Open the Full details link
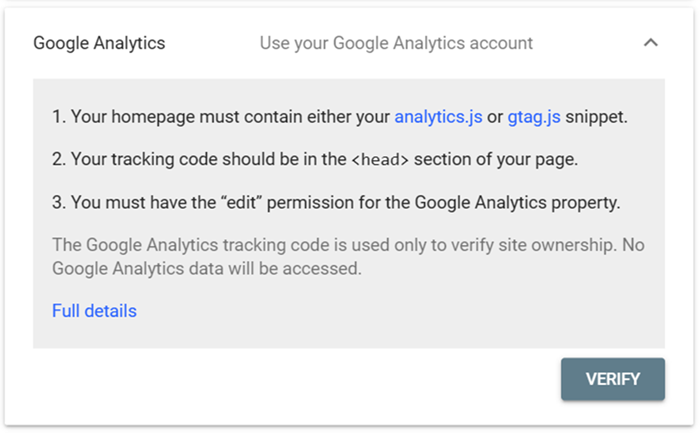Viewport: 700px width, 433px height. 94,311
